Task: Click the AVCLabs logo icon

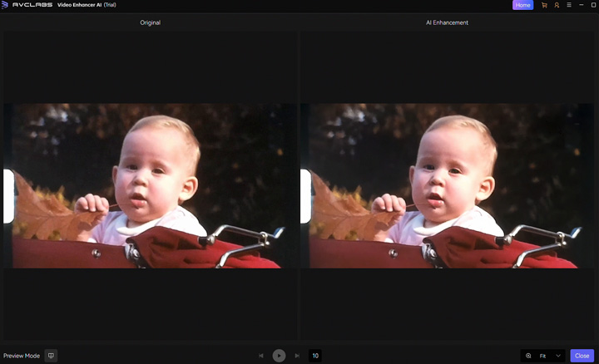Action: [5, 5]
